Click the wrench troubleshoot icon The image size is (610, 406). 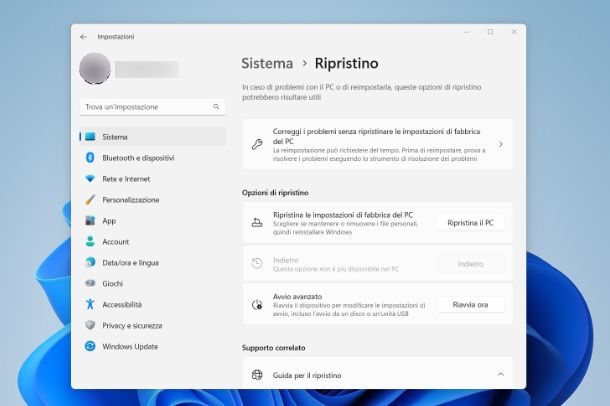(257, 144)
